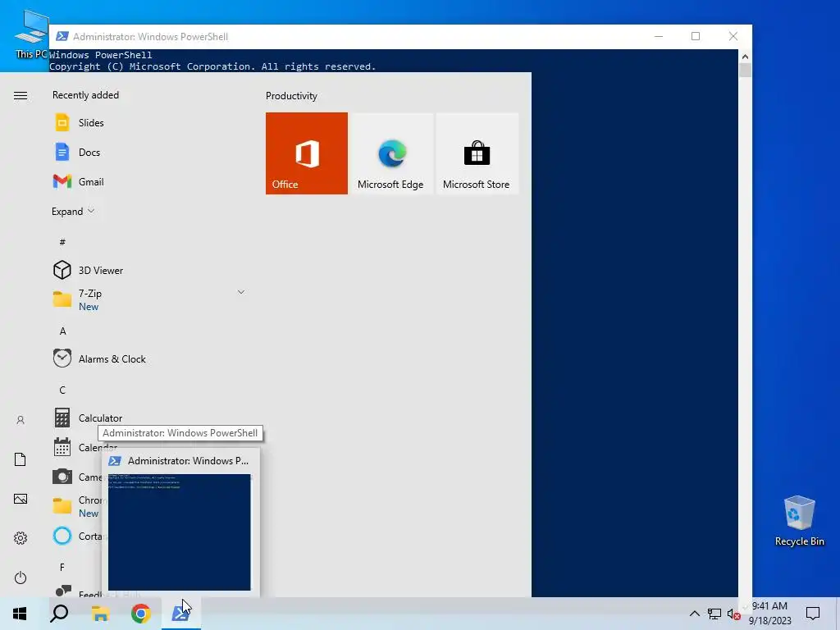840x630 pixels.
Task: Launch Cortana from app list
Action: 78,536
